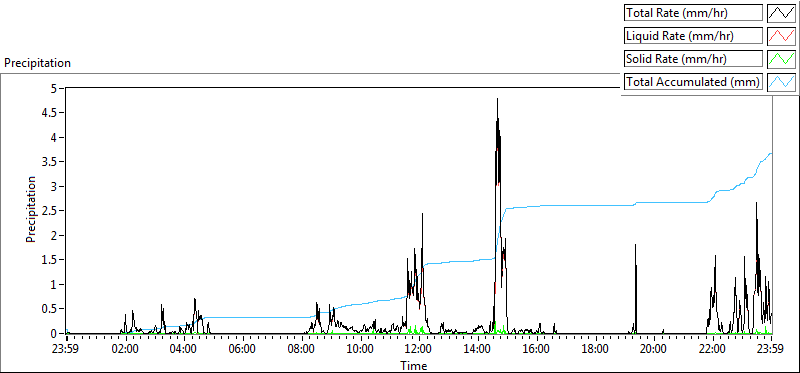The image size is (800, 373).
Task: Click the 06:00 time axis label
Action: [243, 350]
